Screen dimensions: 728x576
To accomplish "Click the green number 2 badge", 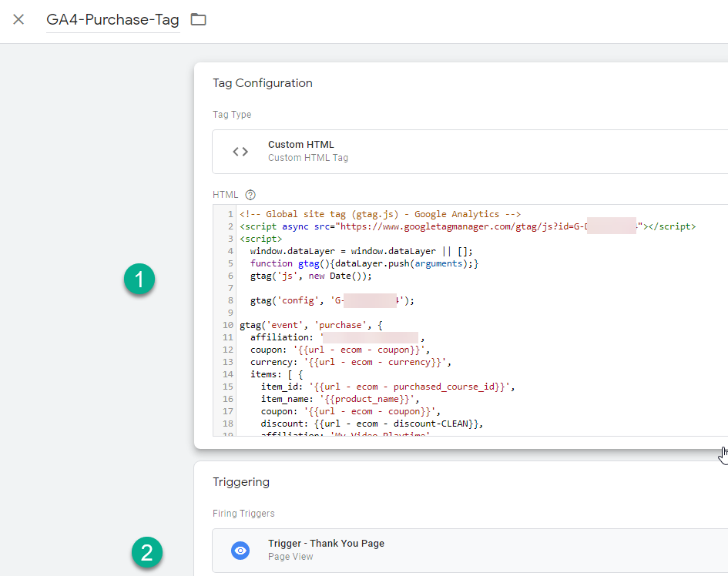I will (x=146, y=551).
